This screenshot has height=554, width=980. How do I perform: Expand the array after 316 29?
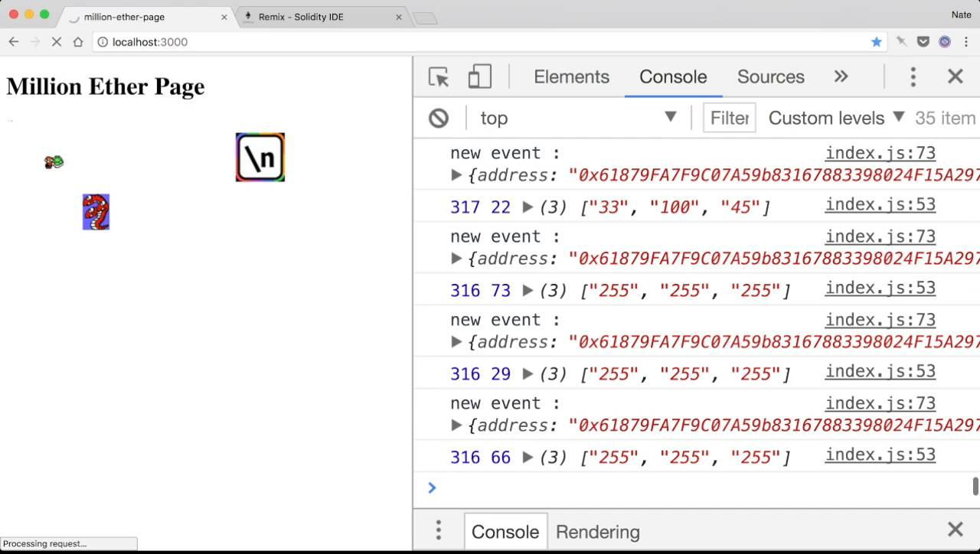528,373
